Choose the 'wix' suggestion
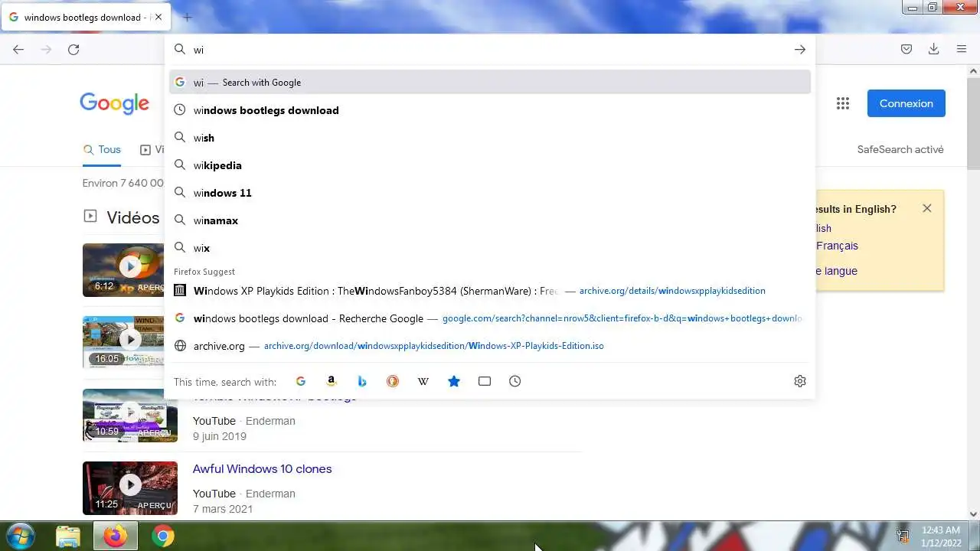This screenshot has width=980, height=551. 490,248
